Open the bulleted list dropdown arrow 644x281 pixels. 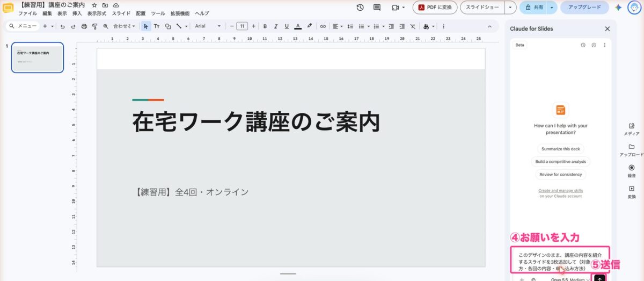pos(368,26)
